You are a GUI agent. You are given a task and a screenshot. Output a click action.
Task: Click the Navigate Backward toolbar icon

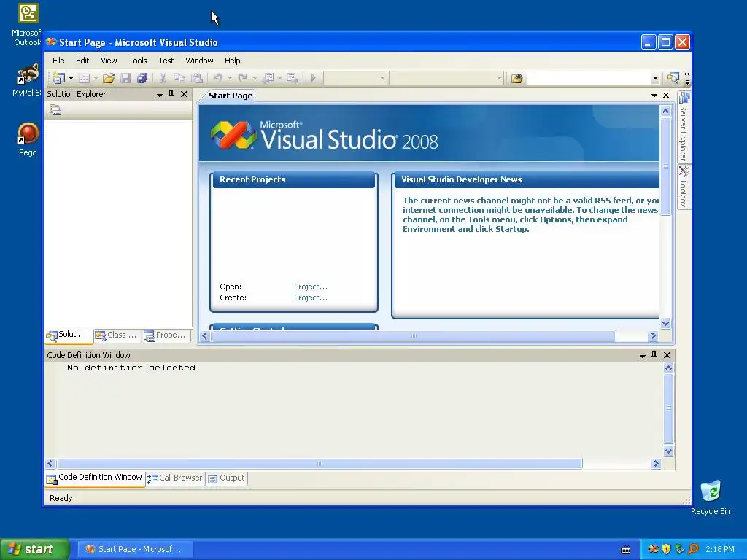pos(268,78)
